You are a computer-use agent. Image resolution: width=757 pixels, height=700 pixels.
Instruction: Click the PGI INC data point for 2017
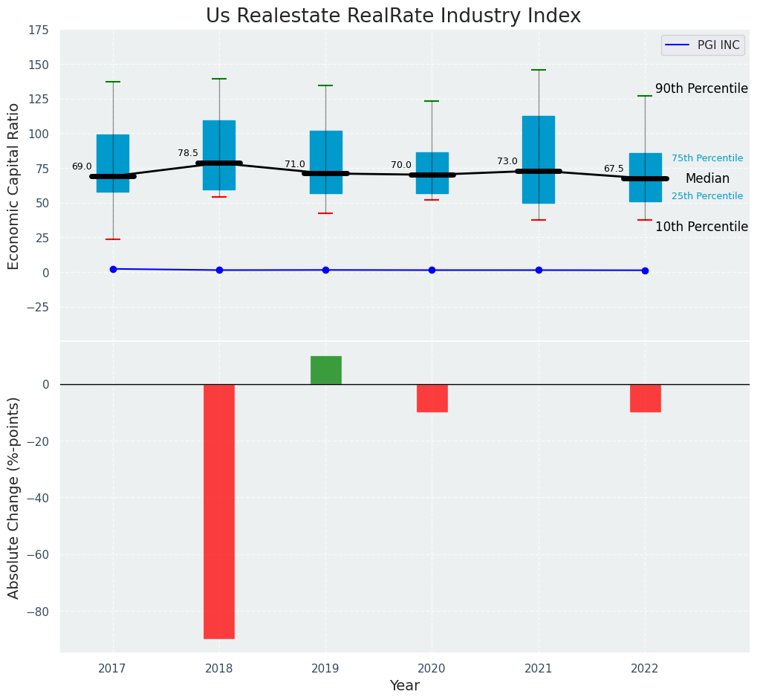click(113, 269)
